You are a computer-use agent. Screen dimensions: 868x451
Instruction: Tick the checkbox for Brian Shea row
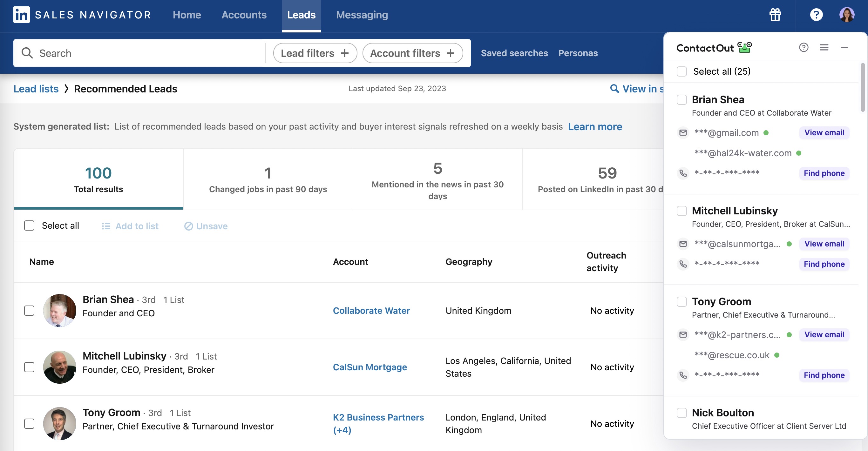tap(29, 311)
